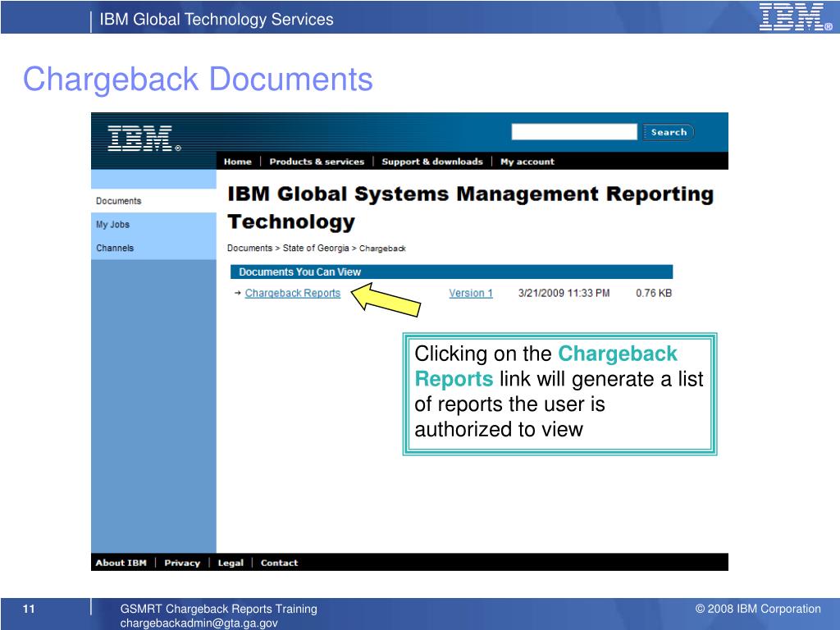Click State of Georgia breadcrumb

click(x=316, y=248)
